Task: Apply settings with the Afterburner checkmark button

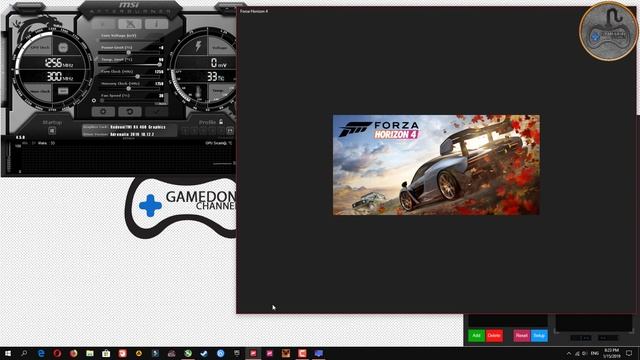Action: (157, 111)
